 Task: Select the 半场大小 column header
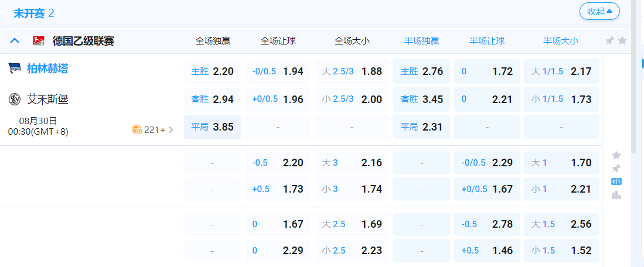pos(560,41)
